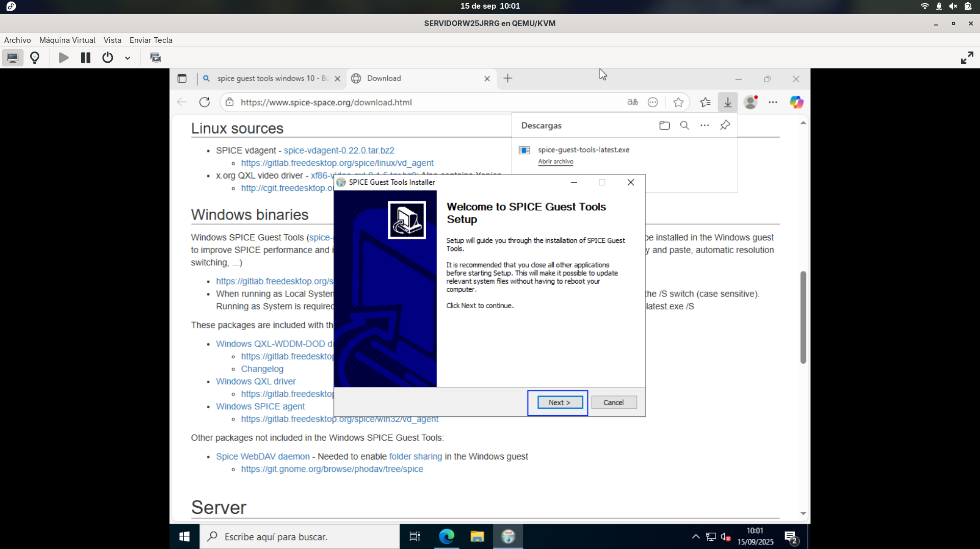This screenshot has width=980, height=549.
Task: Pause the virtual machine
Action: click(x=86, y=58)
